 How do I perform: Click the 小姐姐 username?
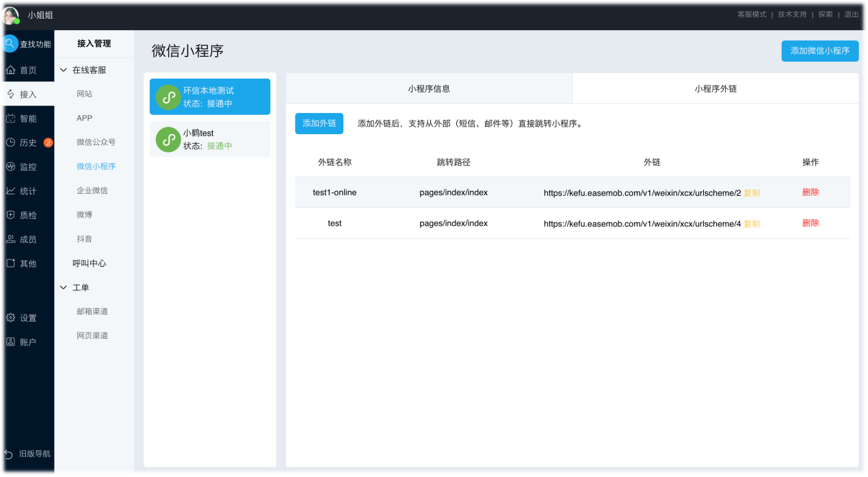tap(40, 15)
